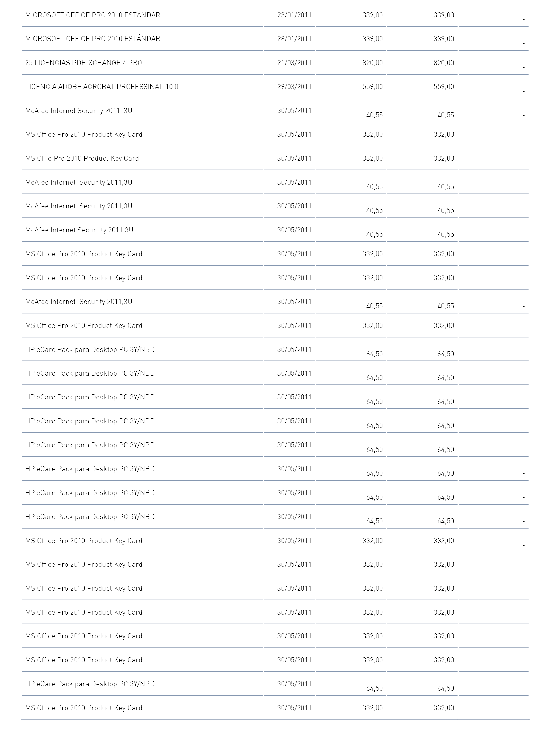
Task: Select the date 21/03/2011
Action: [294, 63]
